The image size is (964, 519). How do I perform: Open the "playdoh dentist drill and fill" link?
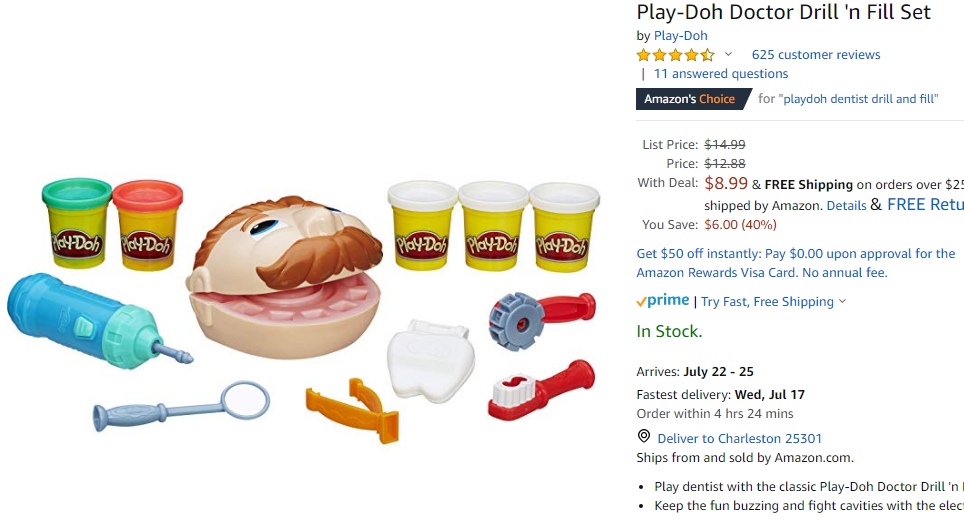(x=858, y=99)
